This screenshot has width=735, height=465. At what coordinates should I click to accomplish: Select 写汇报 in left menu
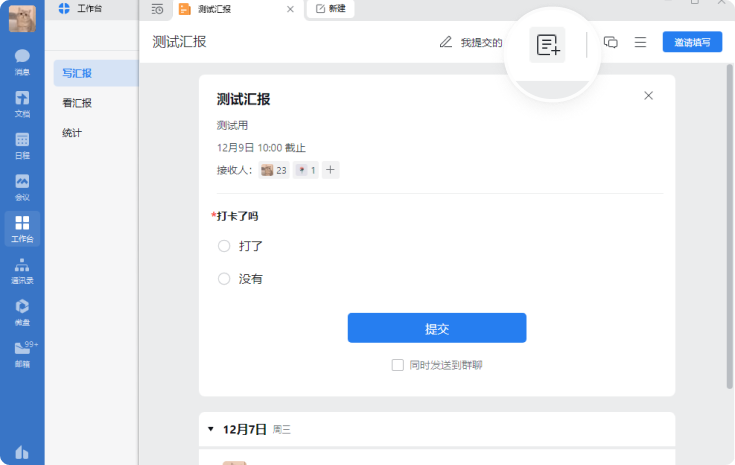[96, 73]
